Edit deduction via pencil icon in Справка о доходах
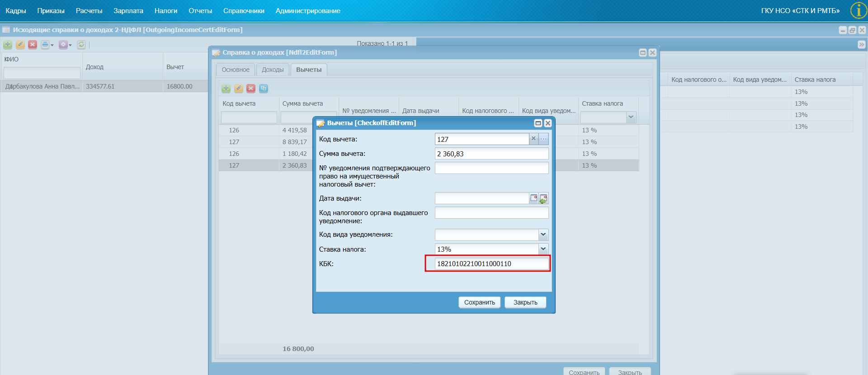Viewport: 868px width, 375px height. coord(238,88)
